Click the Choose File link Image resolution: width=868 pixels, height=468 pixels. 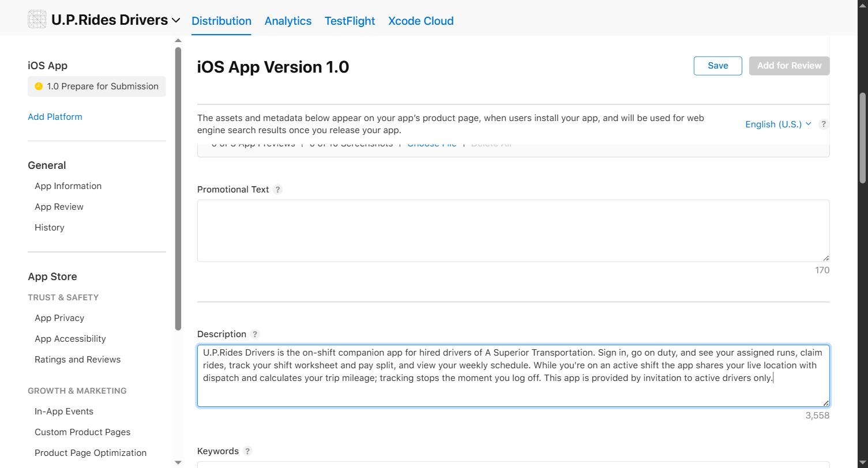[432, 145]
